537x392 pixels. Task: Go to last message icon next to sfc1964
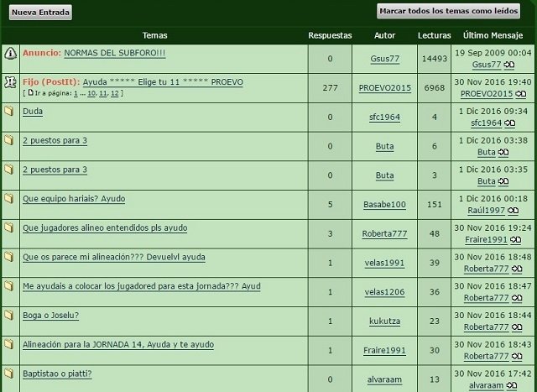pos(510,123)
